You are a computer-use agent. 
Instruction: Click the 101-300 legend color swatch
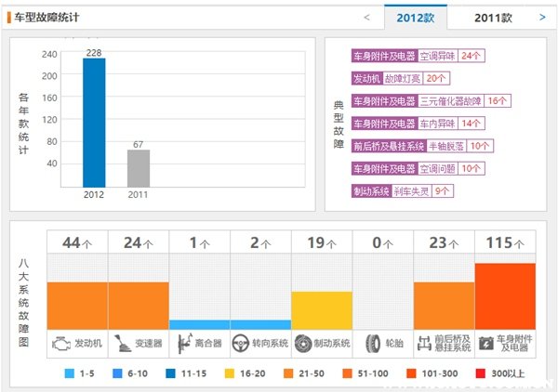[414, 373]
